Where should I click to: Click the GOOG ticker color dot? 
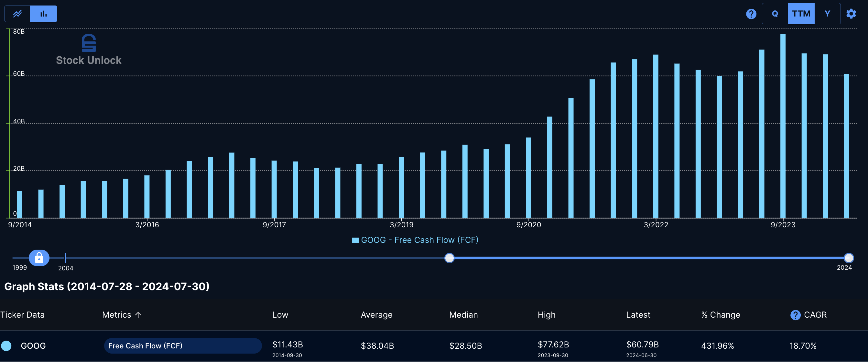point(6,346)
